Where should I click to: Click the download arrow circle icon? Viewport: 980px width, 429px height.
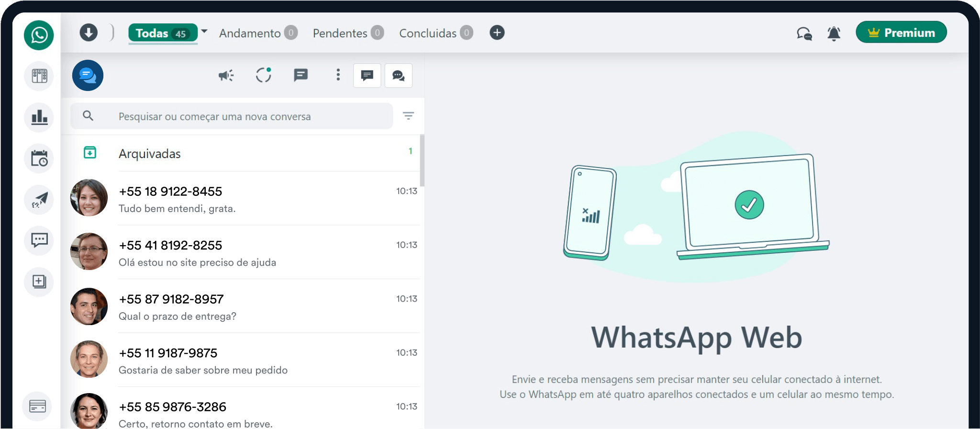[89, 33]
